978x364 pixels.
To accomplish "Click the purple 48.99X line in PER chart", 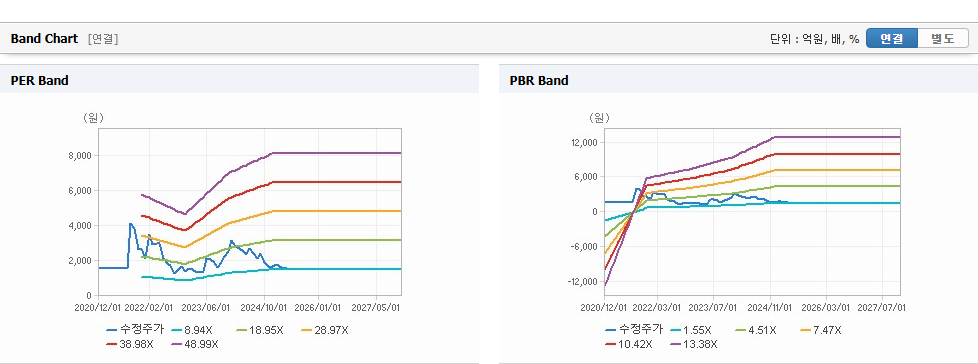I will click(337, 153).
